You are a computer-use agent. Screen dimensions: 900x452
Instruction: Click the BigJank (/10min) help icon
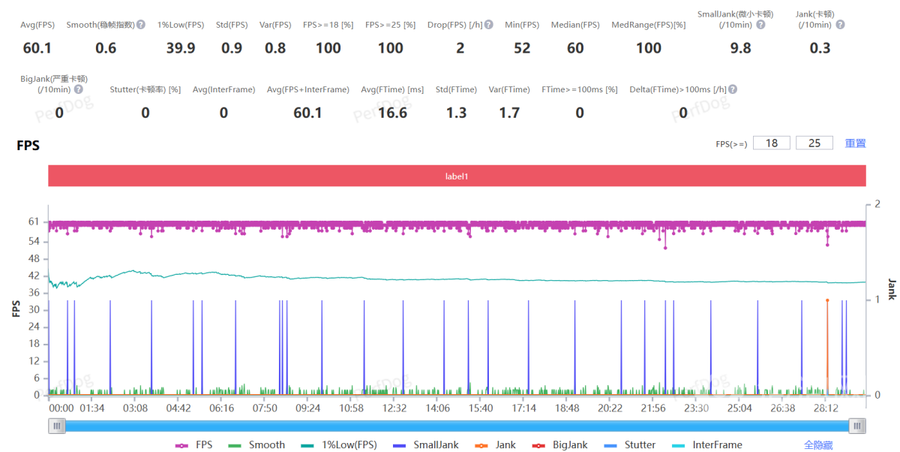pyautogui.click(x=79, y=90)
